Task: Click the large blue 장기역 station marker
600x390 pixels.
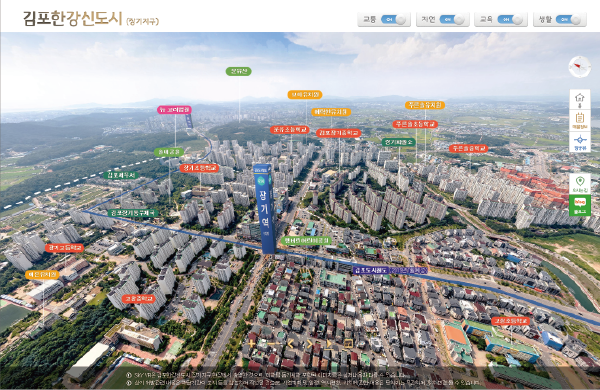Action: [264, 209]
